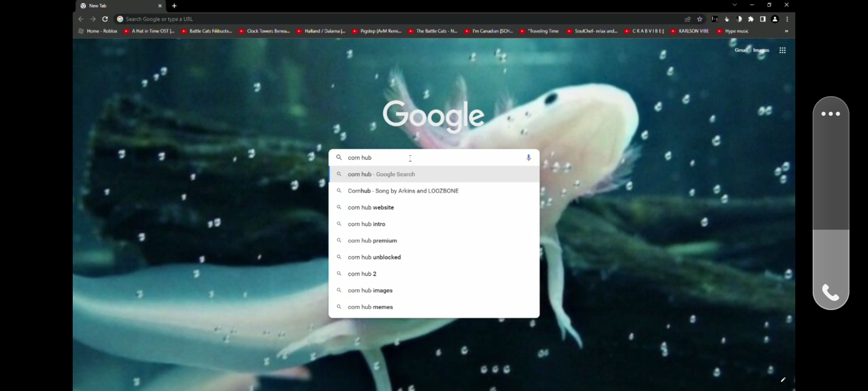Click the profile avatar icon
The height and width of the screenshot is (391, 868).
(x=775, y=19)
